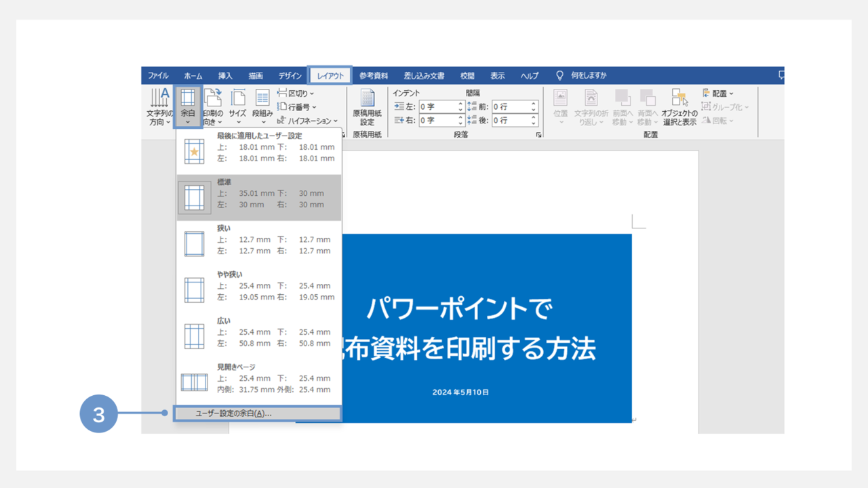Click the 前面へ移動 bring forward button

click(x=623, y=107)
